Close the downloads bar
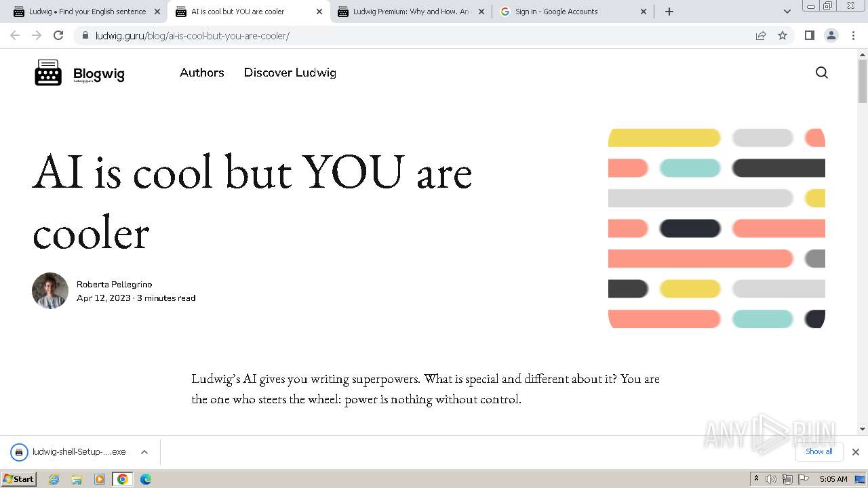Screen dimensions: 868x488 point(856,452)
